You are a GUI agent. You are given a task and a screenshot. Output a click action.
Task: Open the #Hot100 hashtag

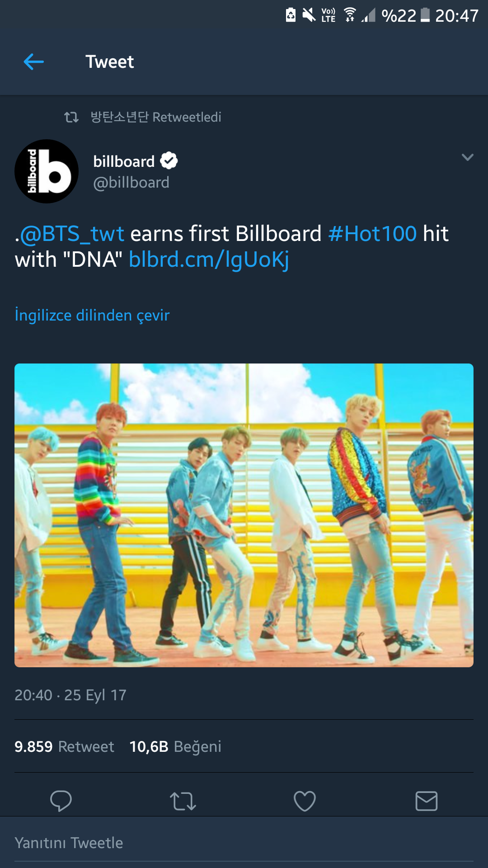tap(372, 234)
